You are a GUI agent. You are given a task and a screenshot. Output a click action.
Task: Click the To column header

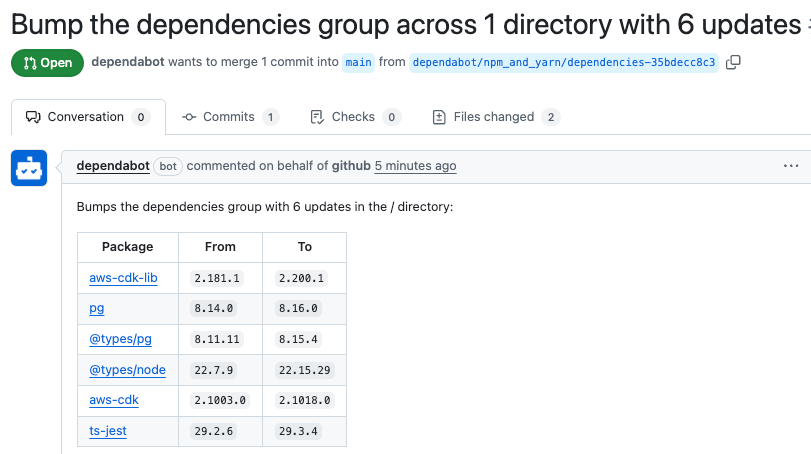[x=305, y=247]
